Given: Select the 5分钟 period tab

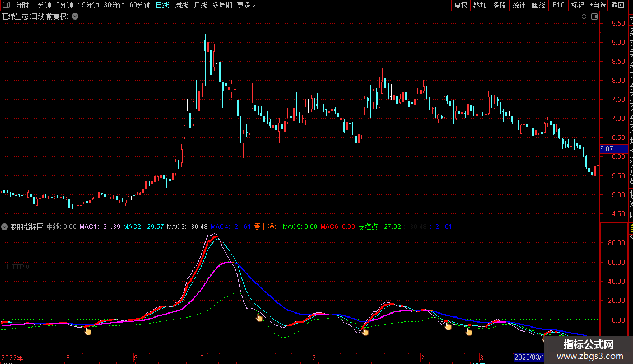Looking at the screenshot, I should tap(64, 5).
